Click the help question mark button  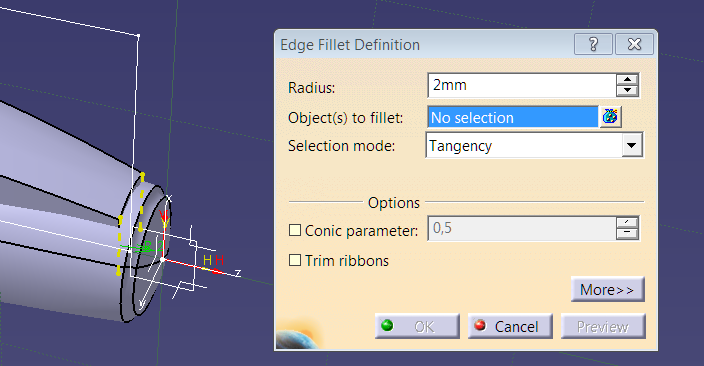(593, 44)
